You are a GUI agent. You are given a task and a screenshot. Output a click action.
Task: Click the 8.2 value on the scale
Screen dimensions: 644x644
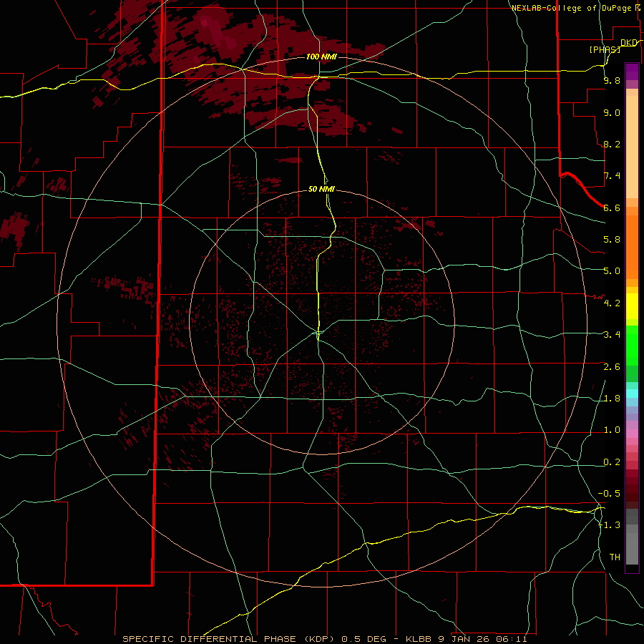(612, 144)
